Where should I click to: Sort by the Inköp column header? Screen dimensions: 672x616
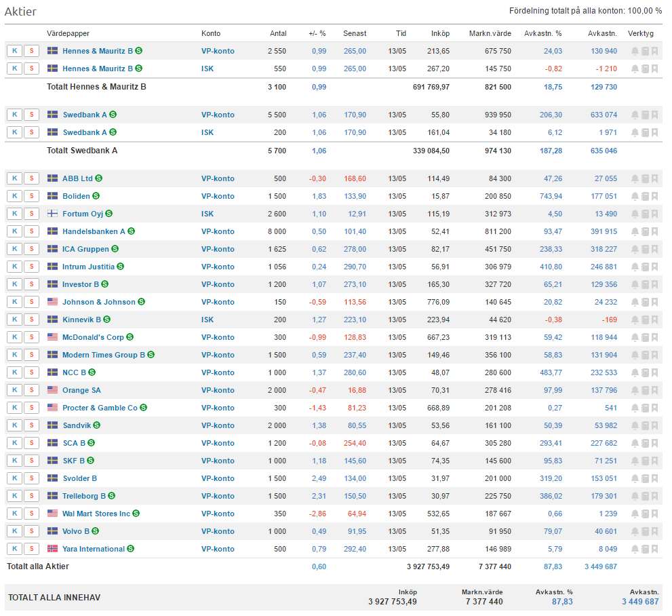(x=440, y=33)
